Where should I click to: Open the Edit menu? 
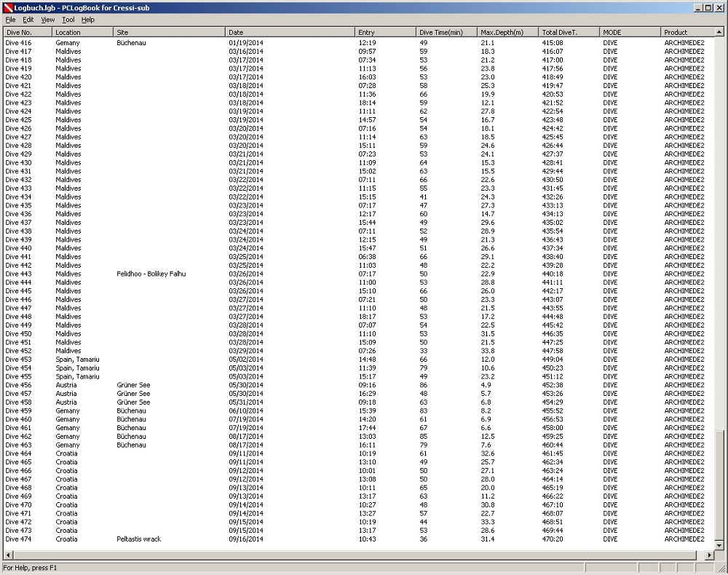coord(28,20)
